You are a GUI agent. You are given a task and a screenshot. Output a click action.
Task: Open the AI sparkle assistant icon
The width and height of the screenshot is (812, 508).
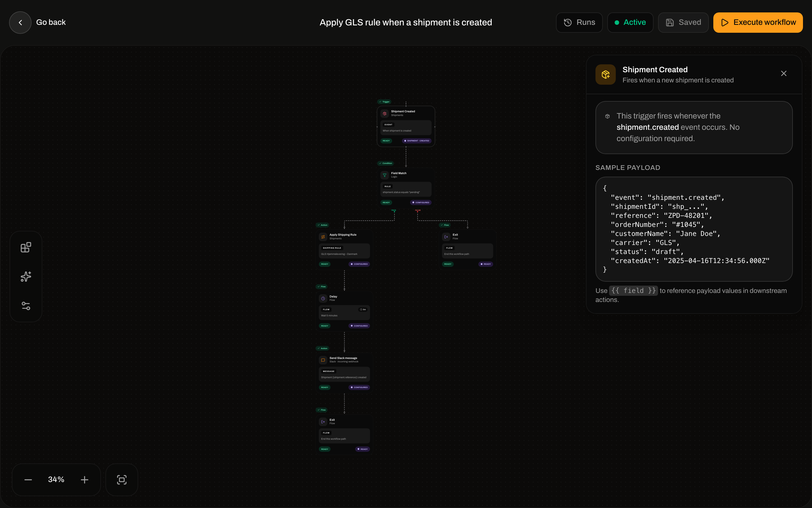26,277
